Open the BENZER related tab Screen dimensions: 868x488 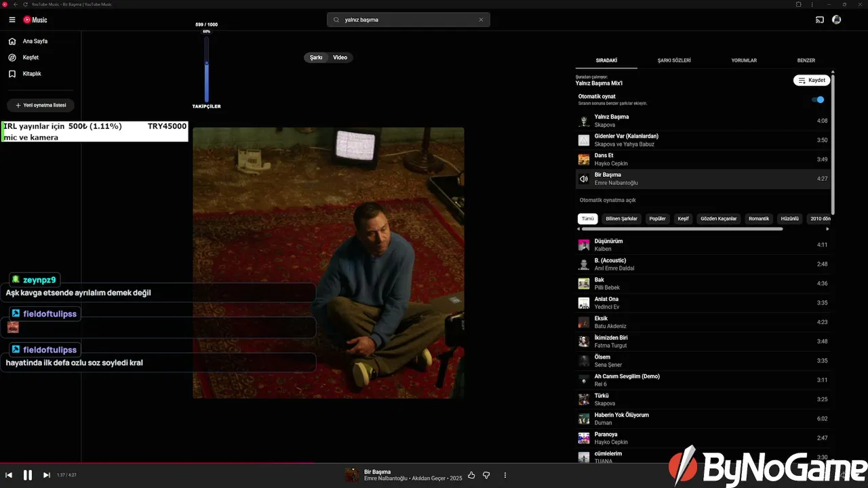pos(806,60)
